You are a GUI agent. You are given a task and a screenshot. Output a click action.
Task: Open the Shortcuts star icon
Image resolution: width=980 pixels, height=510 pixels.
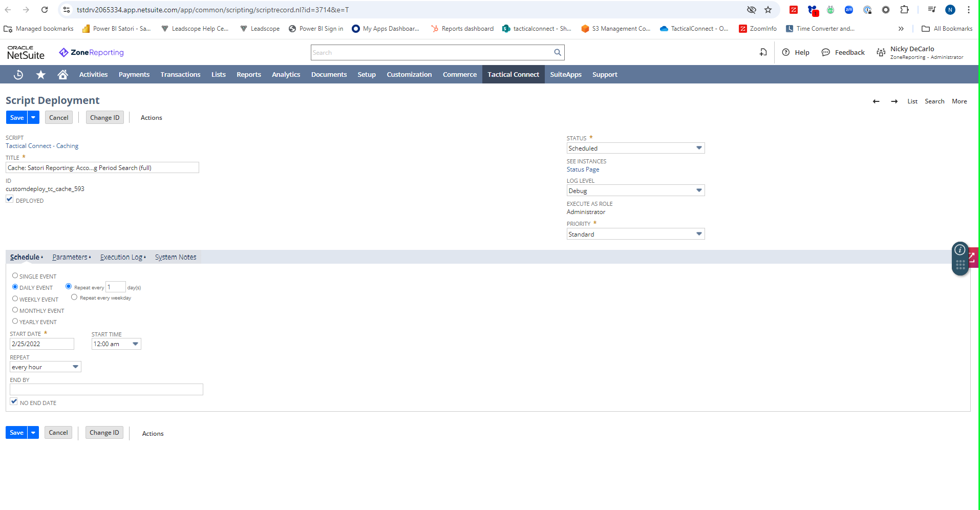41,75
